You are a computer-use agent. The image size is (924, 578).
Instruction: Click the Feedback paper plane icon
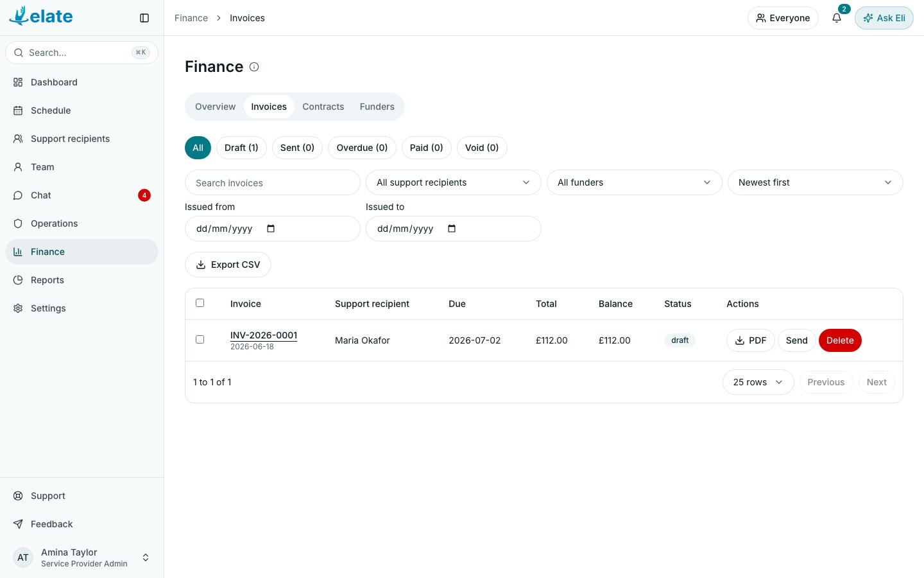[x=18, y=524]
